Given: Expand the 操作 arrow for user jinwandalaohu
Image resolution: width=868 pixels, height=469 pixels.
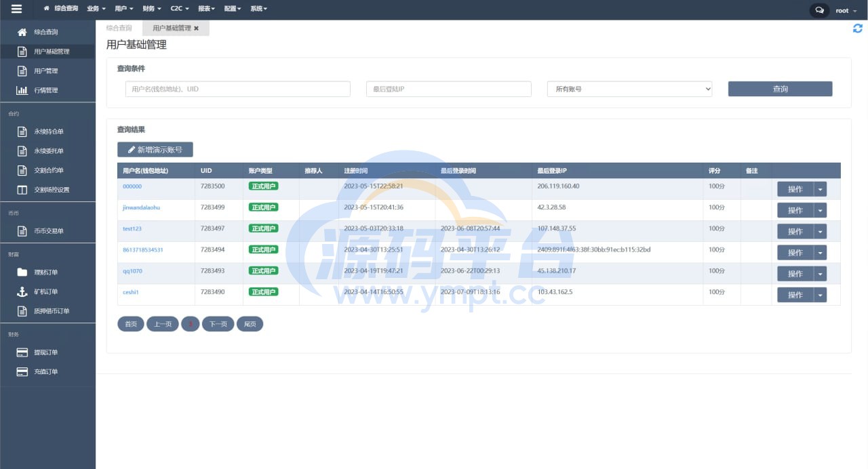Looking at the screenshot, I should coord(821,210).
